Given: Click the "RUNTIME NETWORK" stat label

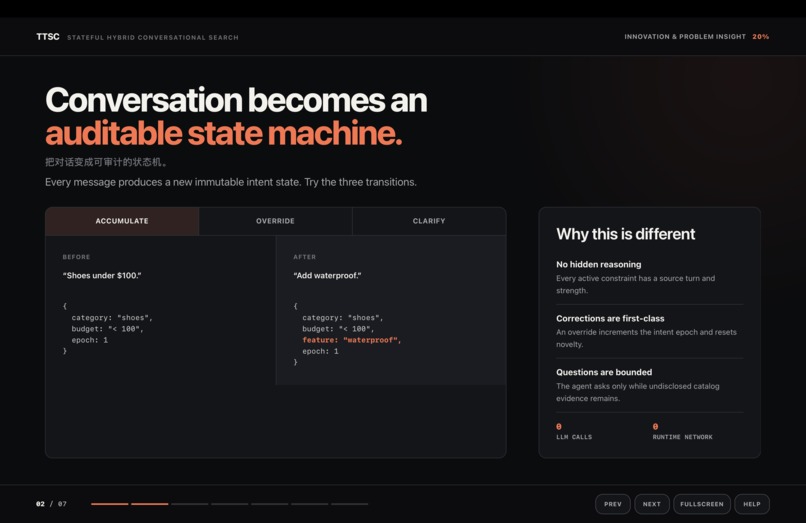Looking at the screenshot, I should coord(683,437).
